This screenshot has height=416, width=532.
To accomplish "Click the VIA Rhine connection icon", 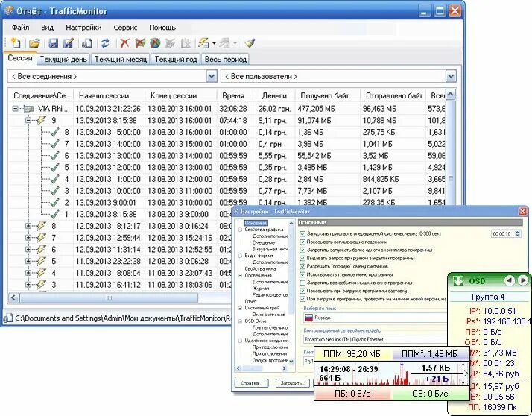I will click(x=29, y=109).
